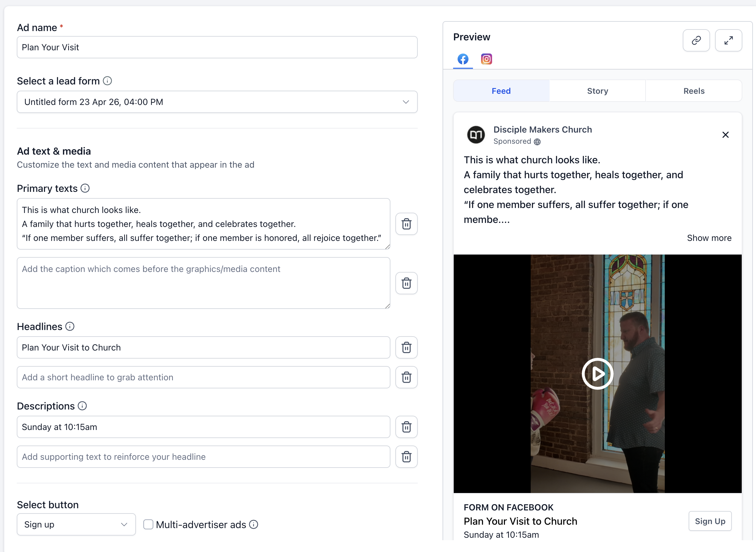The height and width of the screenshot is (552, 756).
Task: Open the lead form dropdown
Action: pyautogui.click(x=217, y=102)
